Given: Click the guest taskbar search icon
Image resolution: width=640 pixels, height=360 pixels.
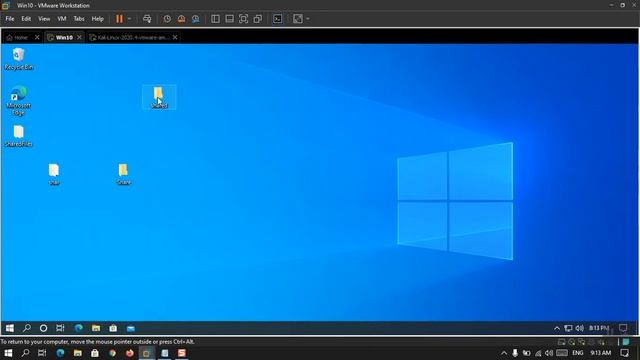Looking at the screenshot, I should pos(27,328).
